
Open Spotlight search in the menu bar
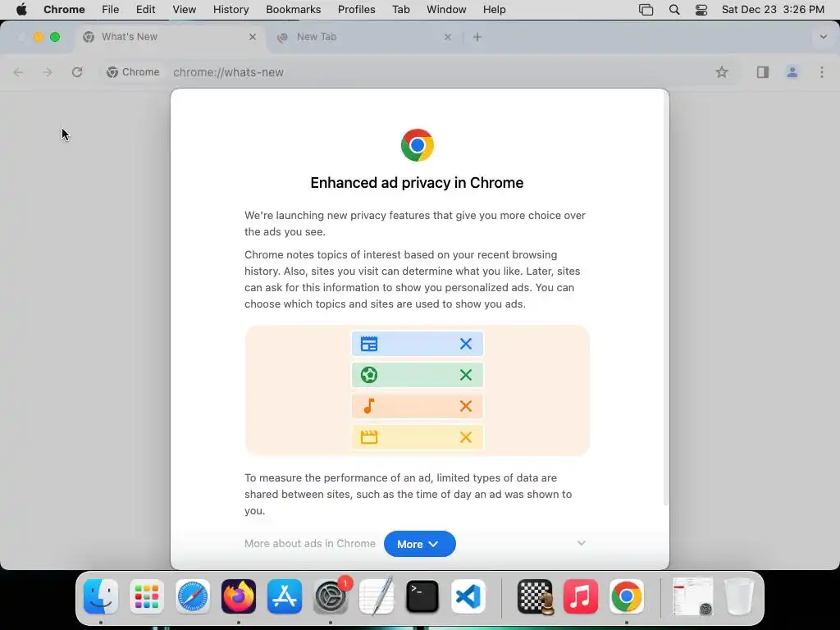click(x=674, y=10)
